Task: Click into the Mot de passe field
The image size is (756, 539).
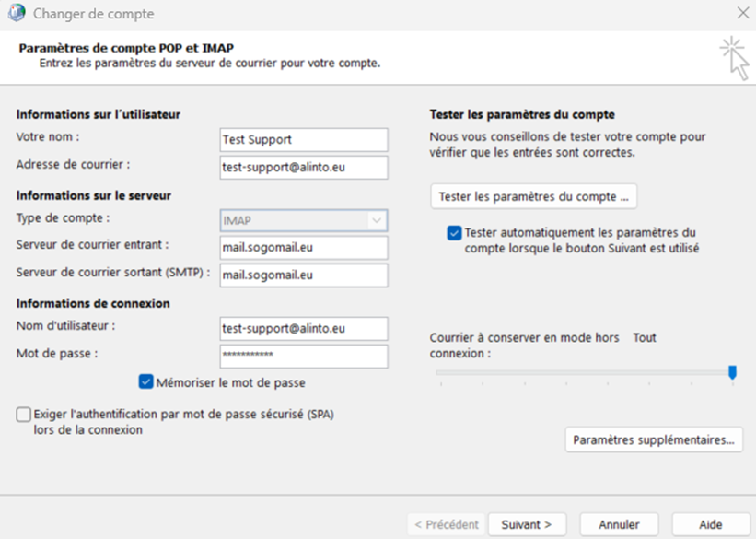Action: (x=304, y=356)
